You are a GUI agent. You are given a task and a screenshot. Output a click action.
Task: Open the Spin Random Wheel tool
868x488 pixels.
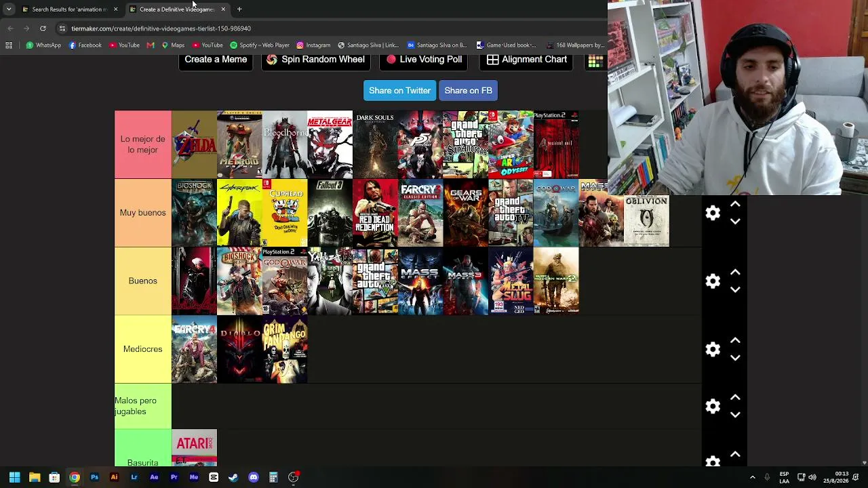pos(315,60)
